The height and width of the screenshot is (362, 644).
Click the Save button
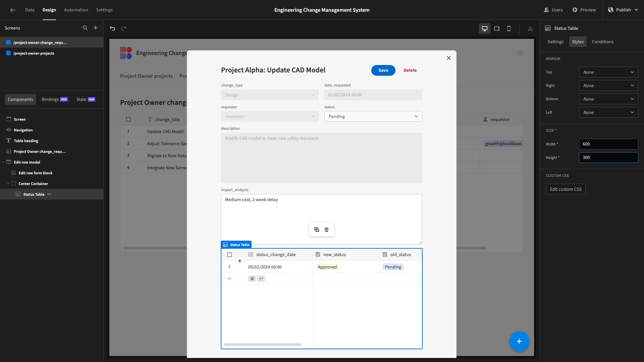point(383,70)
